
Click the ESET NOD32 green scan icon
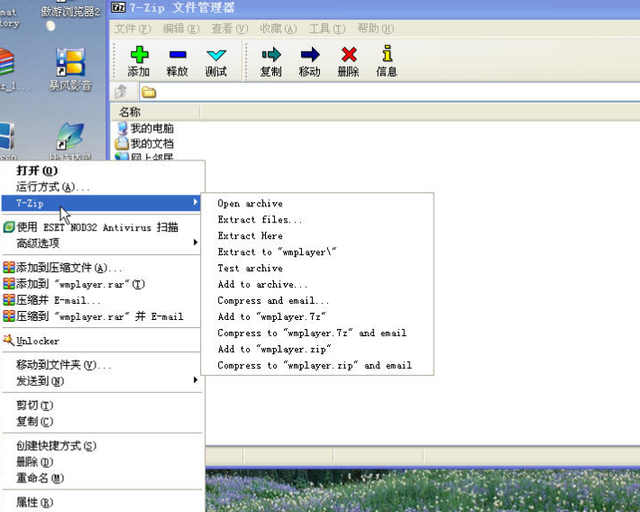(9, 227)
